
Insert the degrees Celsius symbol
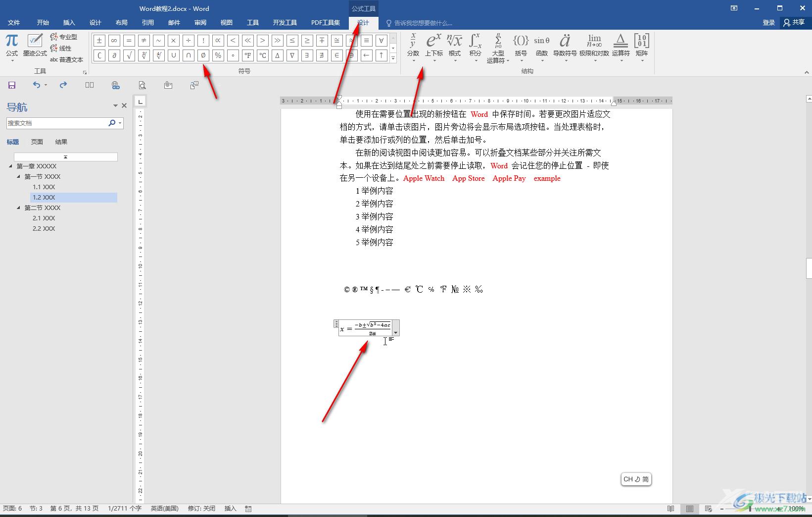(x=263, y=55)
